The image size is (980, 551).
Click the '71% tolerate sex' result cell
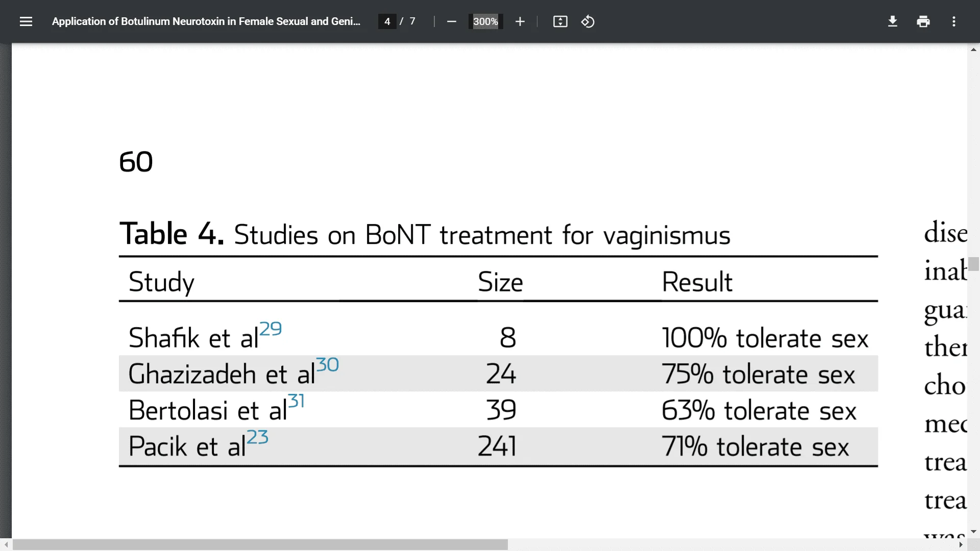click(755, 446)
